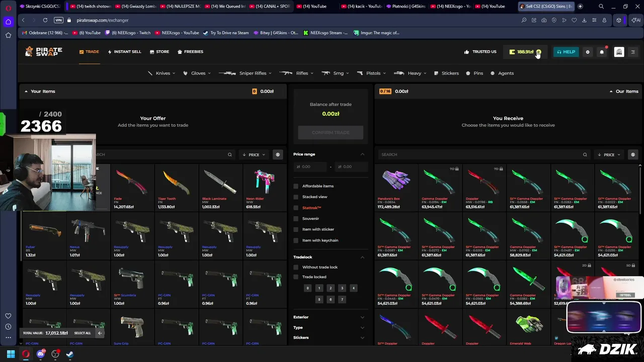This screenshot has width=644, height=362.
Task: Enable Affordable items checkbox
Action: coord(296,186)
